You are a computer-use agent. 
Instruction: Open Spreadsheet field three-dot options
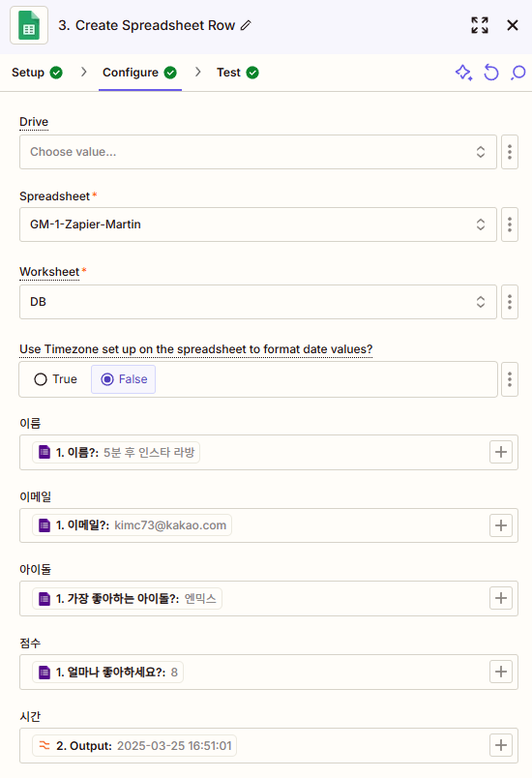click(510, 224)
